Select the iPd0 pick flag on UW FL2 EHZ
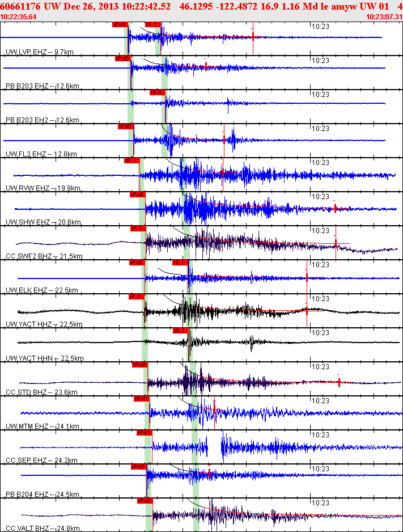The width and height of the screenshot is (403, 532). [125, 126]
